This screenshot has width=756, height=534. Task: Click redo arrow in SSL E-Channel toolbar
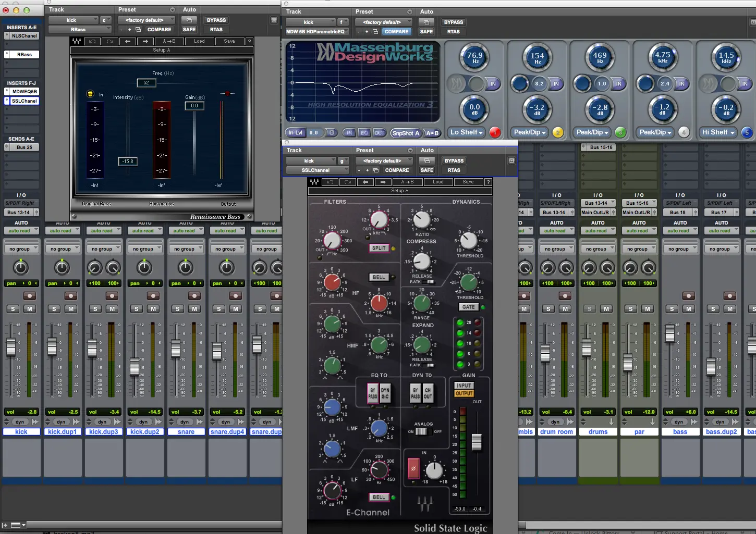coord(347,182)
